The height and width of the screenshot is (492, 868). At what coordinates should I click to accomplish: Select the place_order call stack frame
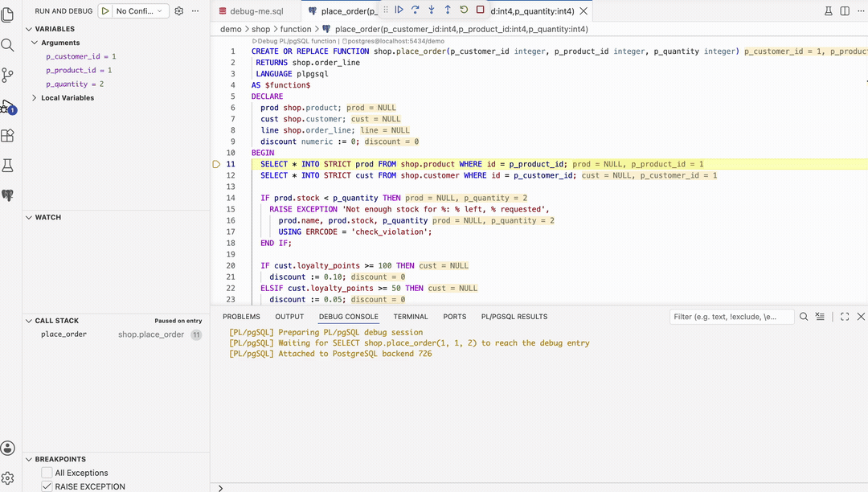click(117, 334)
